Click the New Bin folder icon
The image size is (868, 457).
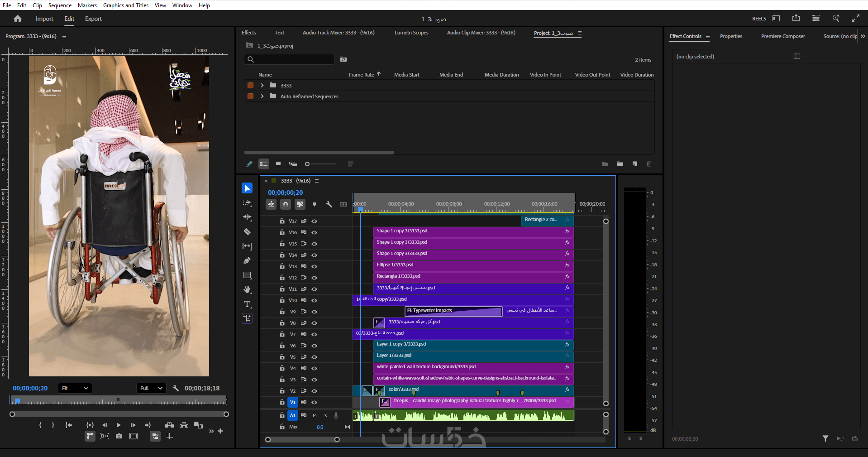(620, 164)
